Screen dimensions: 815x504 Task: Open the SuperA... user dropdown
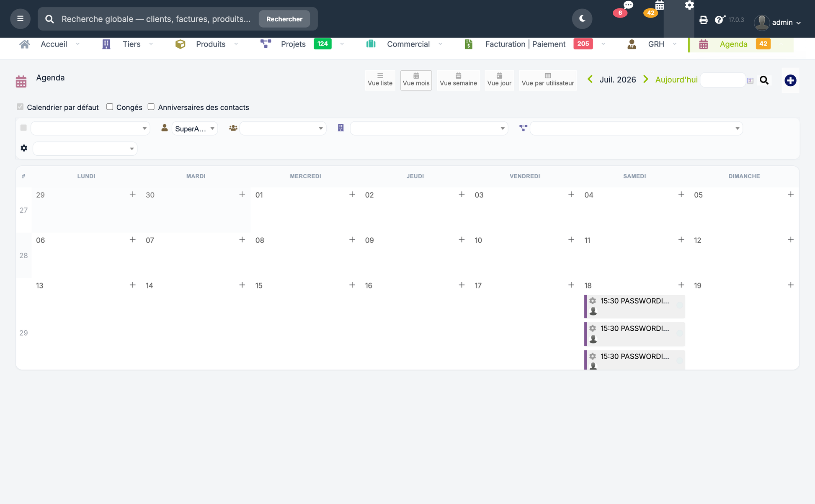coord(195,129)
